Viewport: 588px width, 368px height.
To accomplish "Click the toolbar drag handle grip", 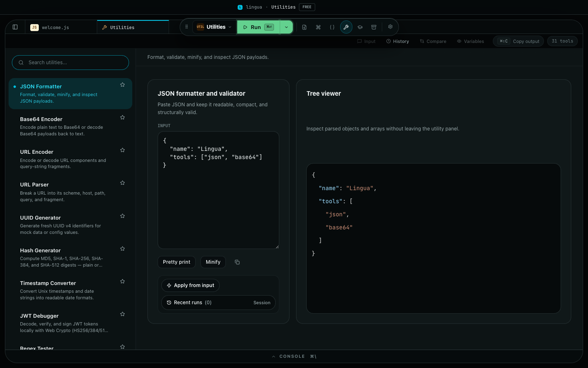I will [187, 27].
